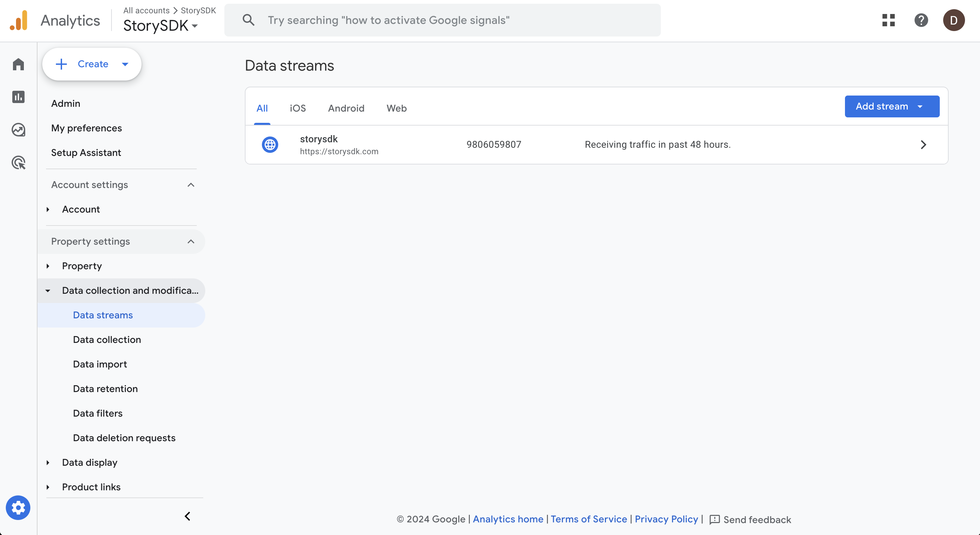This screenshot has height=535, width=980.
Task: Open the Home icon in left rail
Action: point(18,64)
